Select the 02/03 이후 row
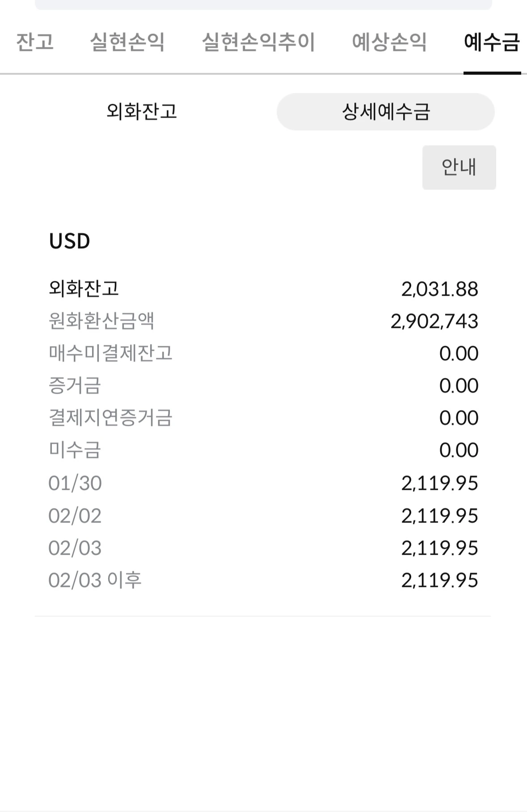This screenshot has width=527, height=812. (95, 580)
